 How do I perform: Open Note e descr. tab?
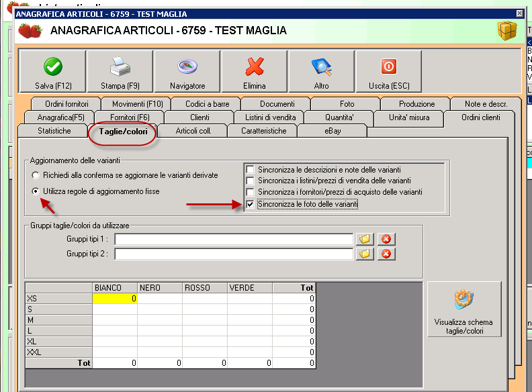pos(486,104)
